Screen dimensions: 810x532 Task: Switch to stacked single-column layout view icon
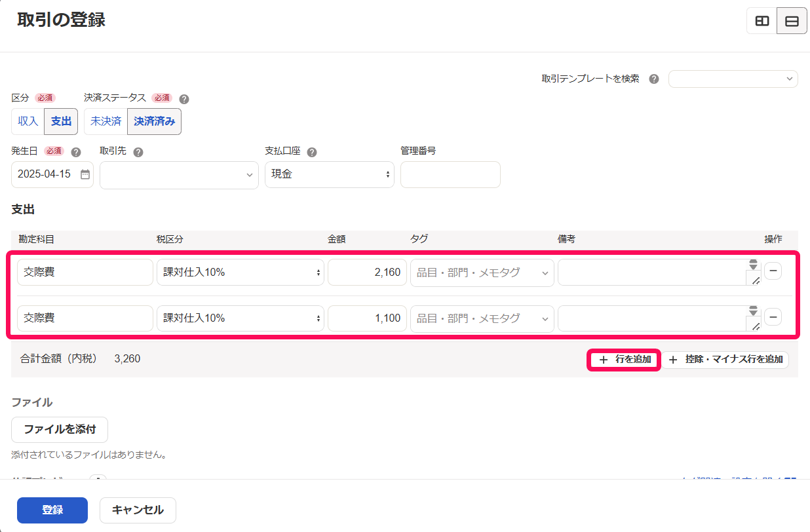tap(792, 21)
